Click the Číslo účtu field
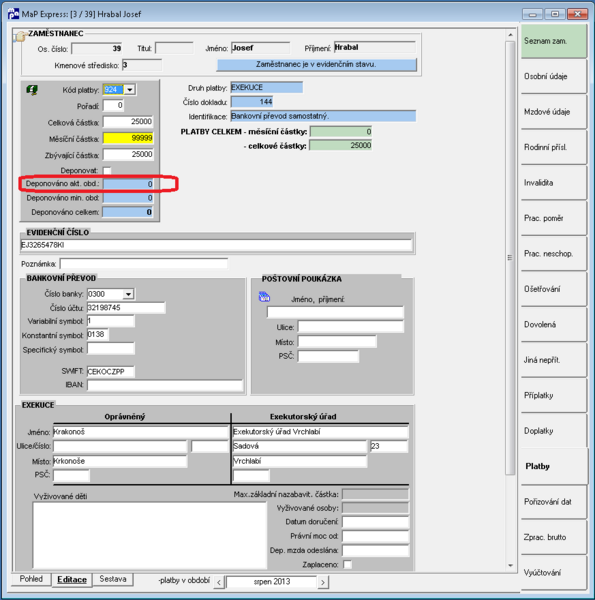Screen dimensions: 595x600 coord(126,308)
